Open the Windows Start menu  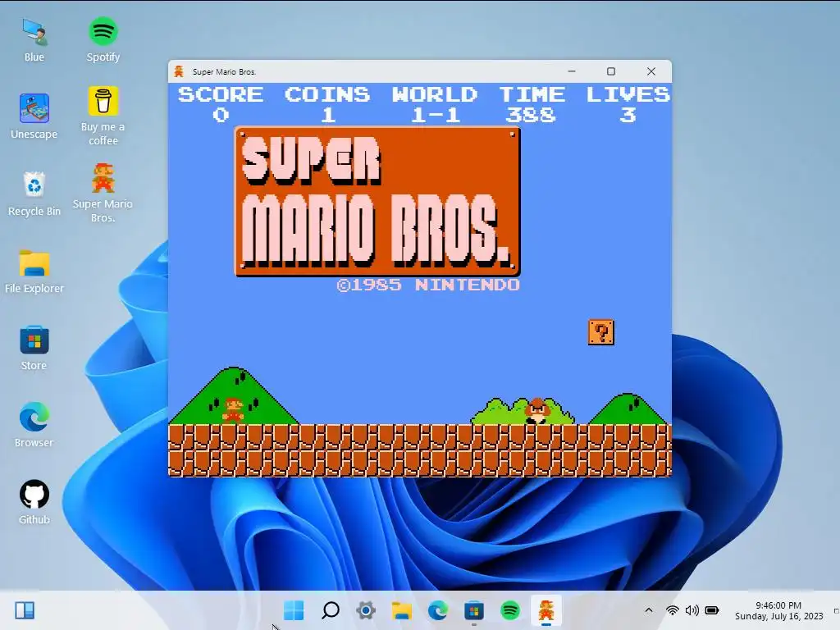[294, 610]
